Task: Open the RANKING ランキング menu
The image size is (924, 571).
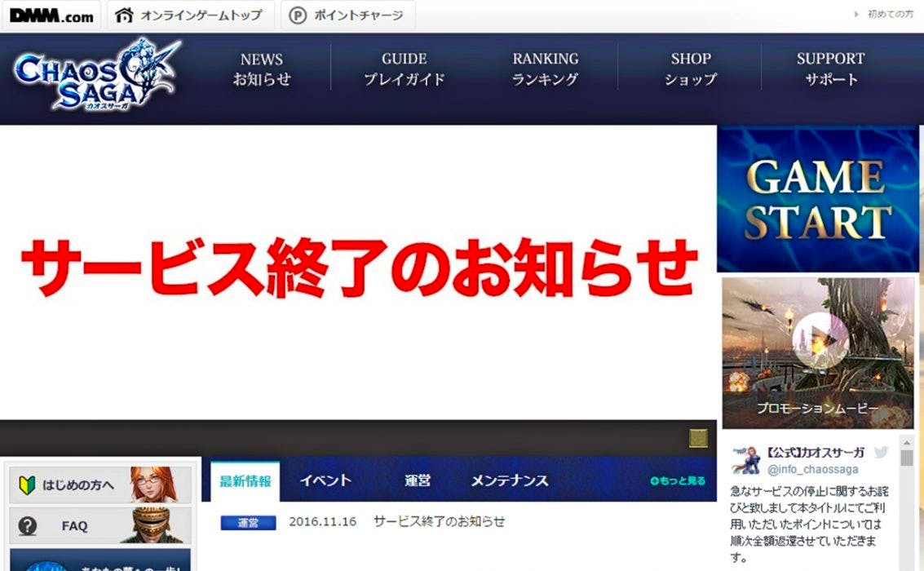Action: 545,69
